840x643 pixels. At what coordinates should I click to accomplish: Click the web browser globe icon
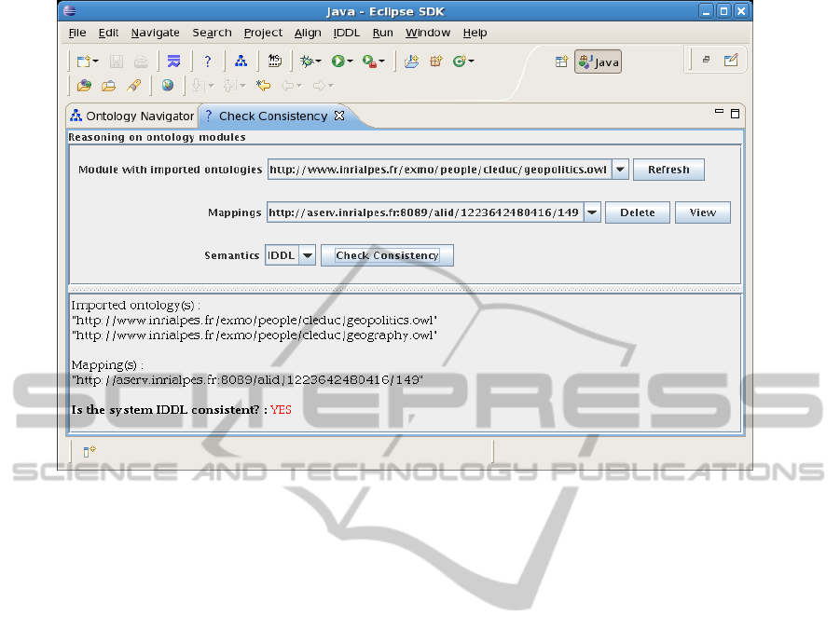point(167,86)
